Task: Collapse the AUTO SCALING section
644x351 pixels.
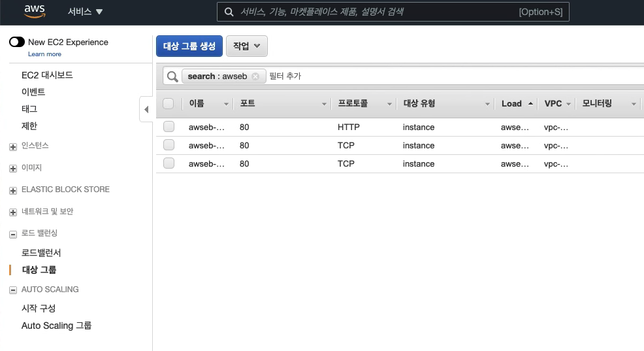Action: tap(13, 290)
